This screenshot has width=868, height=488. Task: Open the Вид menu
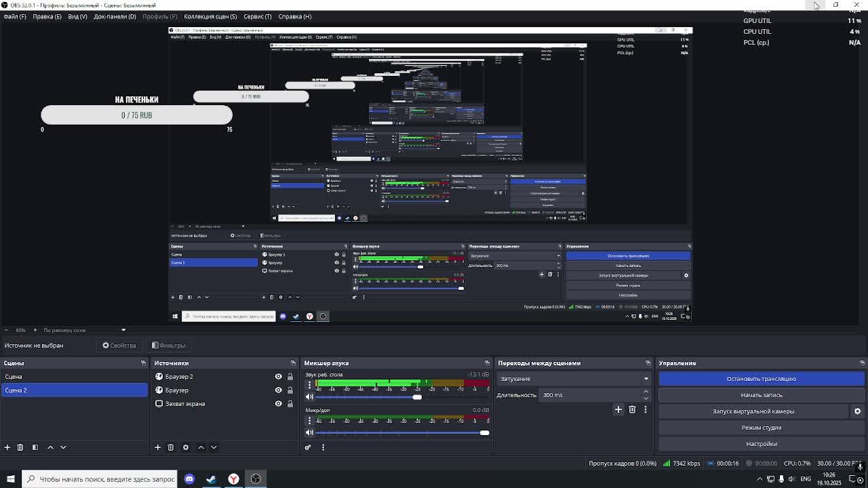tap(77, 16)
